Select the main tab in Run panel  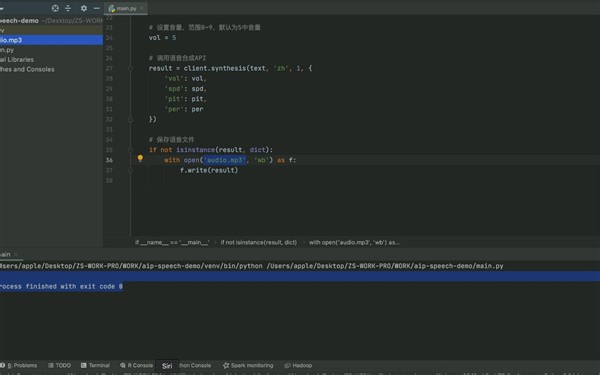(x=5, y=254)
